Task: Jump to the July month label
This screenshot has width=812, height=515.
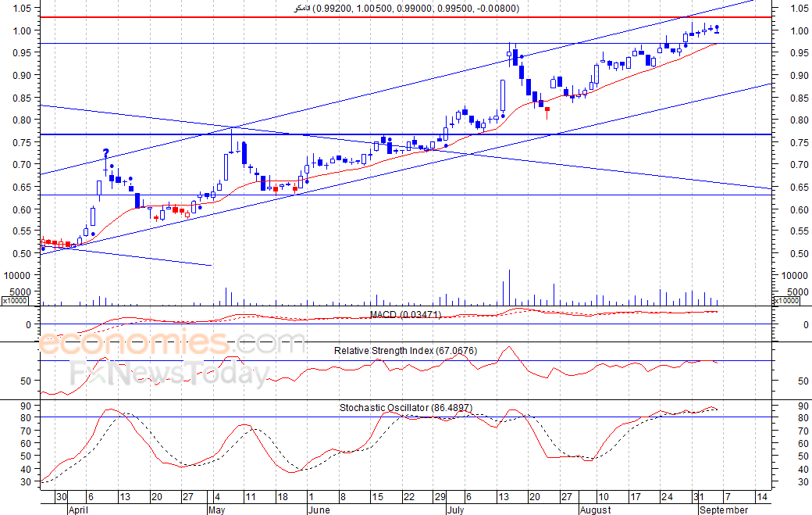Action: (458, 510)
